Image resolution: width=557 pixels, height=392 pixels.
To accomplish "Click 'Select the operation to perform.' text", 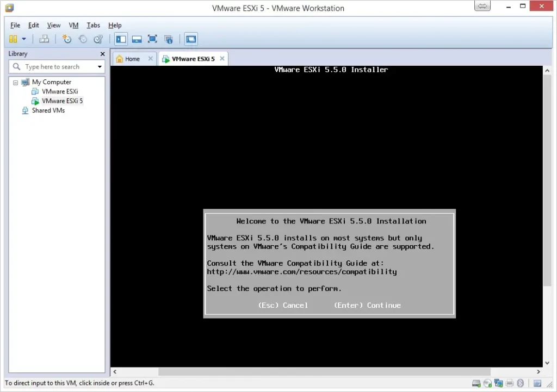I will (x=274, y=289).
